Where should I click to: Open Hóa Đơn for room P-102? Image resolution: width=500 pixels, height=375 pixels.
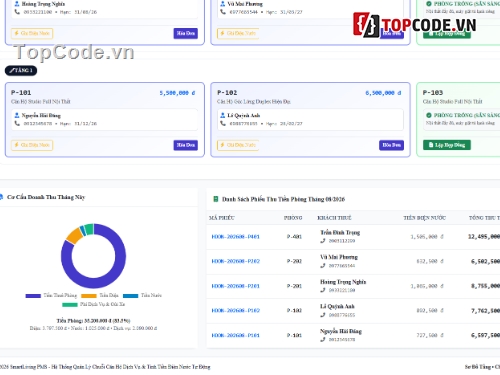click(x=391, y=145)
